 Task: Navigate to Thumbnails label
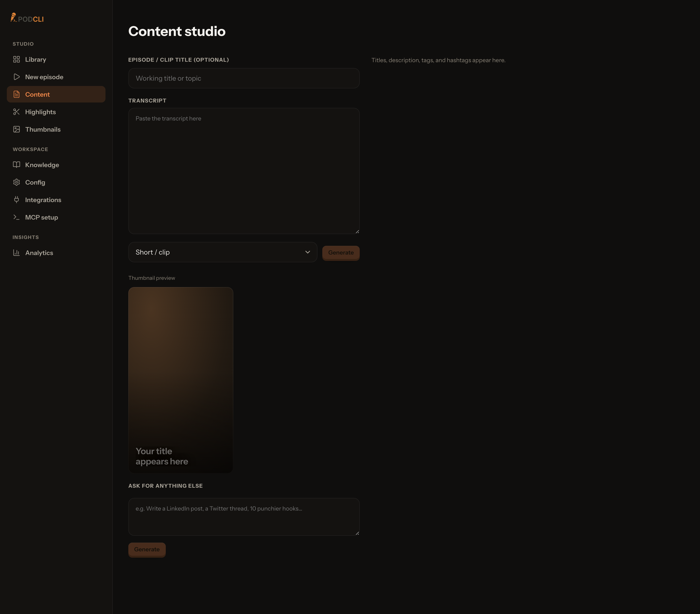[x=43, y=129]
